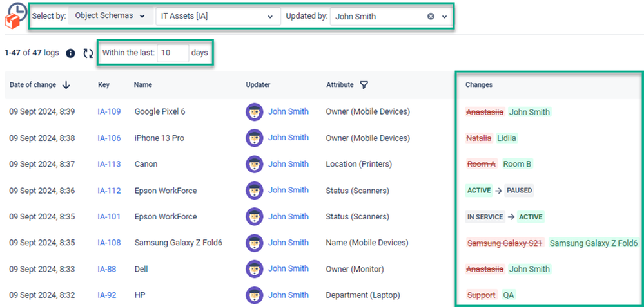Viewport: 644px width, 307px height.
Task: Click the 09 Sept 2024, 8:39 date cell
Action: tap(42, 111)
